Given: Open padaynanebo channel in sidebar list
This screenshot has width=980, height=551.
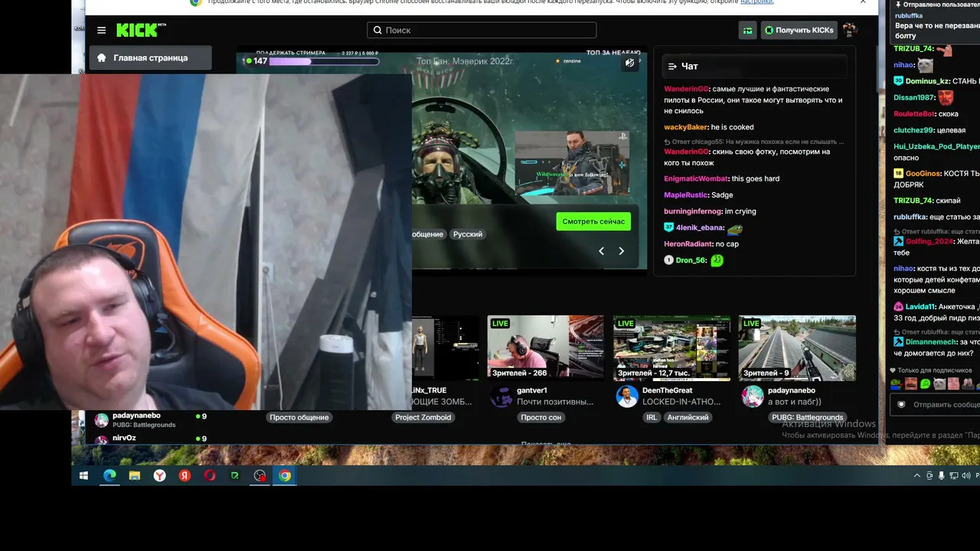Looking at the screenshot, I should [150, 420].
